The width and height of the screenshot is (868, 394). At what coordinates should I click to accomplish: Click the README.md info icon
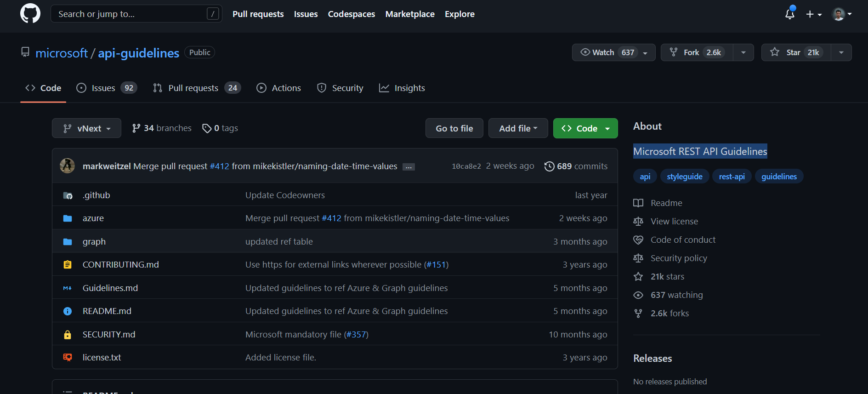click(x=68, y=311)
